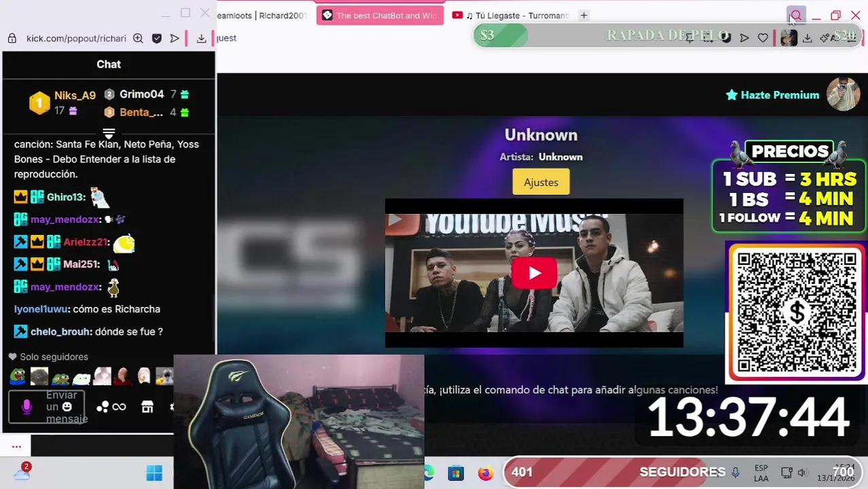
Task: Switch to the Tú Llegaste YouTube tab
Action: click(x=511, y=16)
